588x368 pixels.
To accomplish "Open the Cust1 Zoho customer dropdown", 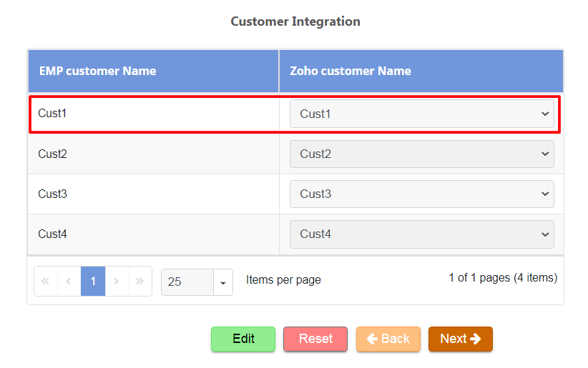I will point(421,114).
